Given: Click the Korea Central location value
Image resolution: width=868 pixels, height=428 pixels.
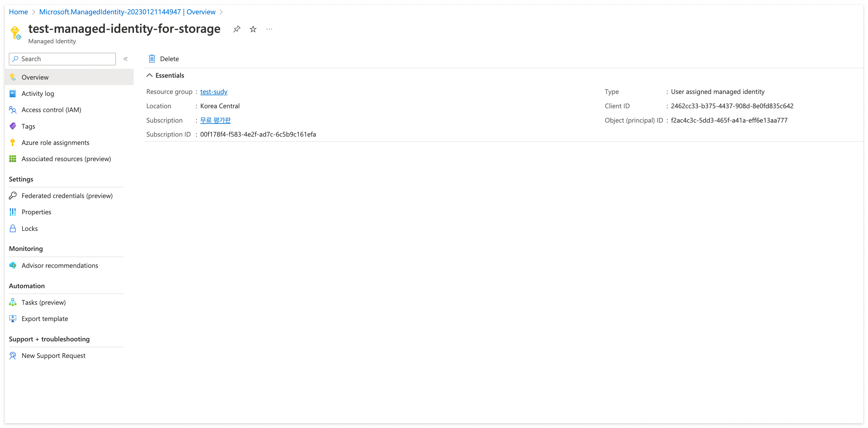Looking at the screenshot, I should [x=220, y=106].
